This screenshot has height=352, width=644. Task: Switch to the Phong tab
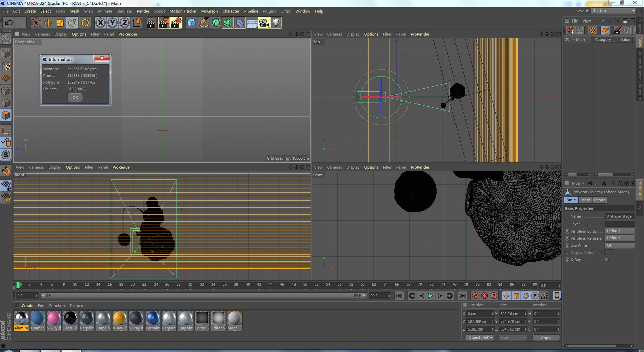tap(600, 200)
